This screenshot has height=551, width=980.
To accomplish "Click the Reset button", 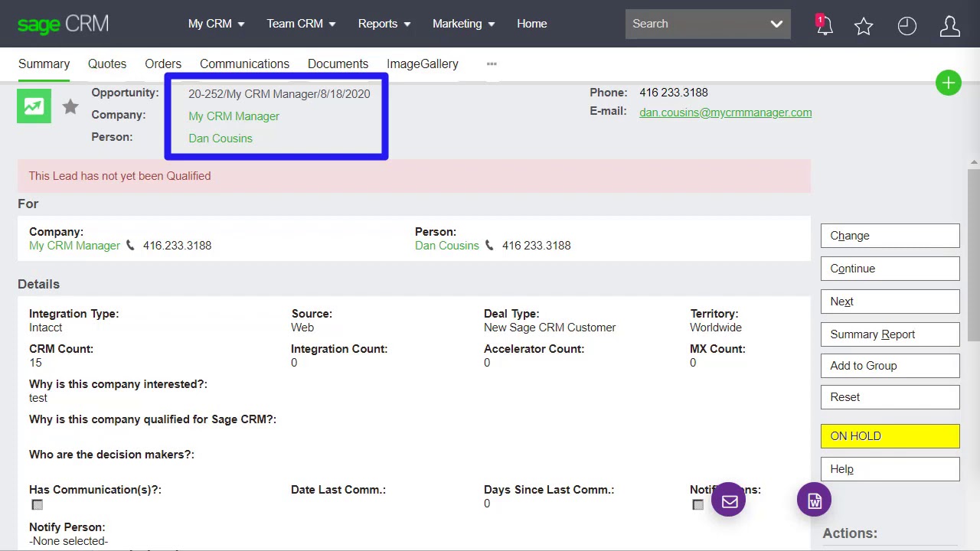I will tap(890, 397).
